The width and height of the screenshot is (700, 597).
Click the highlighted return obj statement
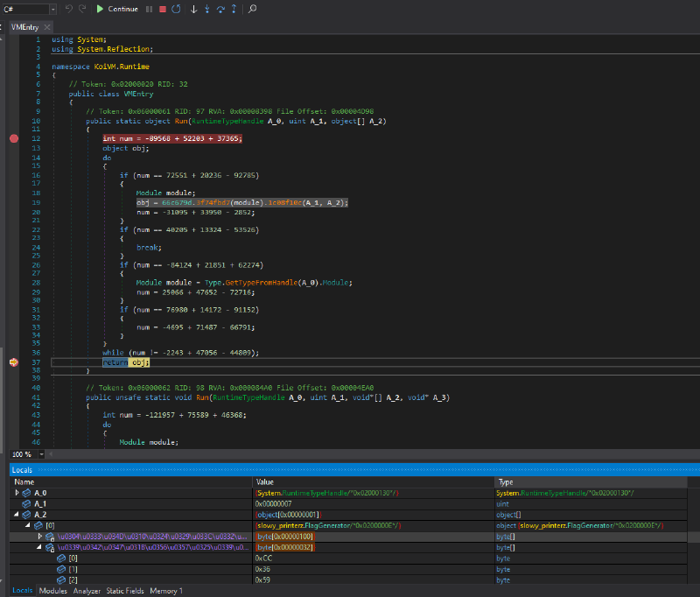[127, 362]
